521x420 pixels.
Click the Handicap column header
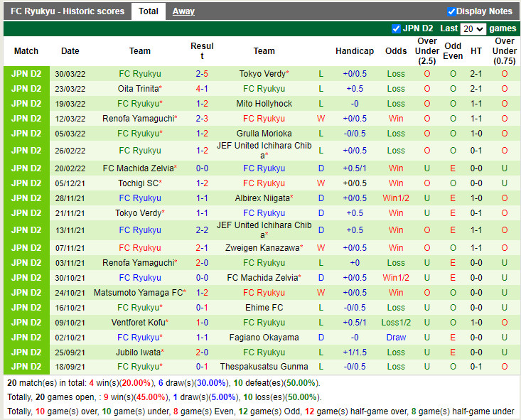coord(355,51)
